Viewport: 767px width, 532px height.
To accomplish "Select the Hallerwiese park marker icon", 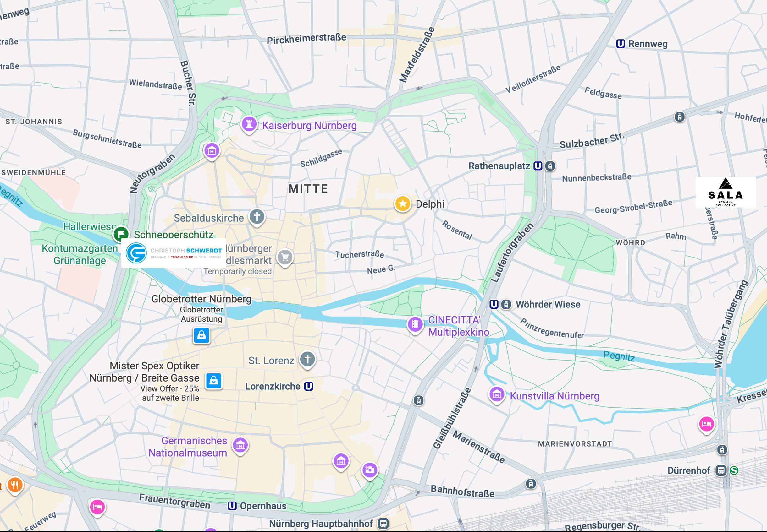I will tap(121, 234).
